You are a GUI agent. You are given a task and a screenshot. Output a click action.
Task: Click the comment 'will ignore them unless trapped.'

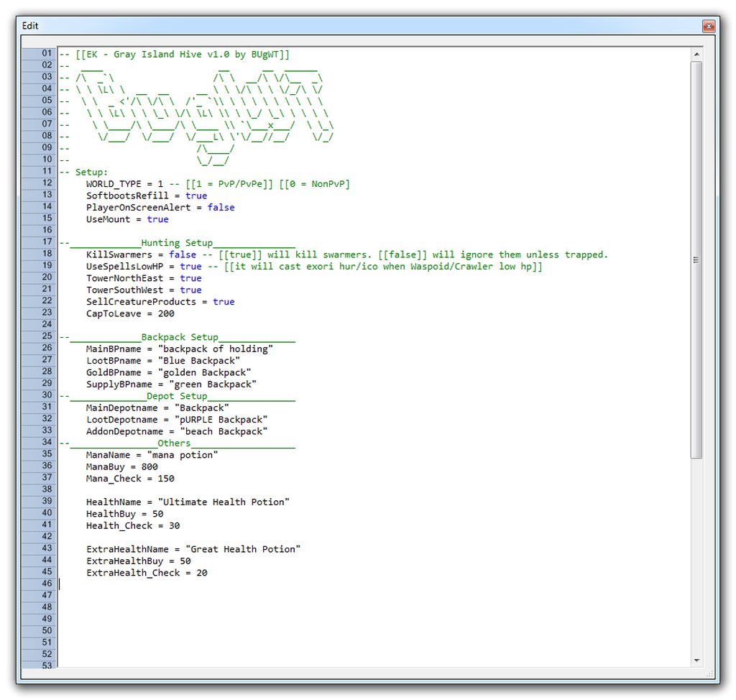pyautogui.click(x=520, y=254)
